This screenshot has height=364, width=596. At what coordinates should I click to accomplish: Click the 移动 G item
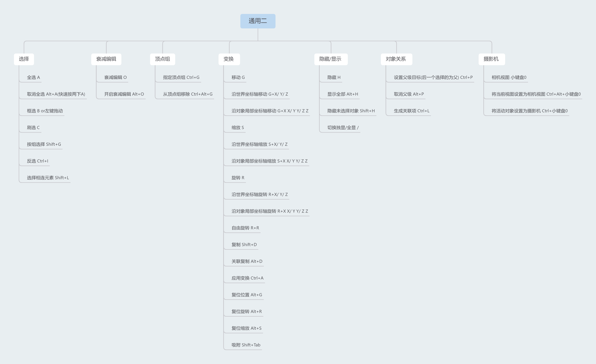click(x=238, y=77)
